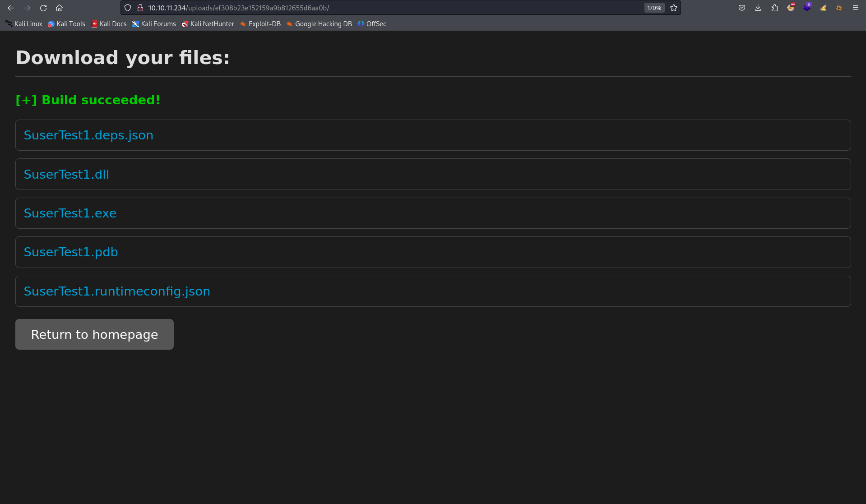
Task: Open the Kali NetHunter bookmark
Action: click(x=208, y=24)
